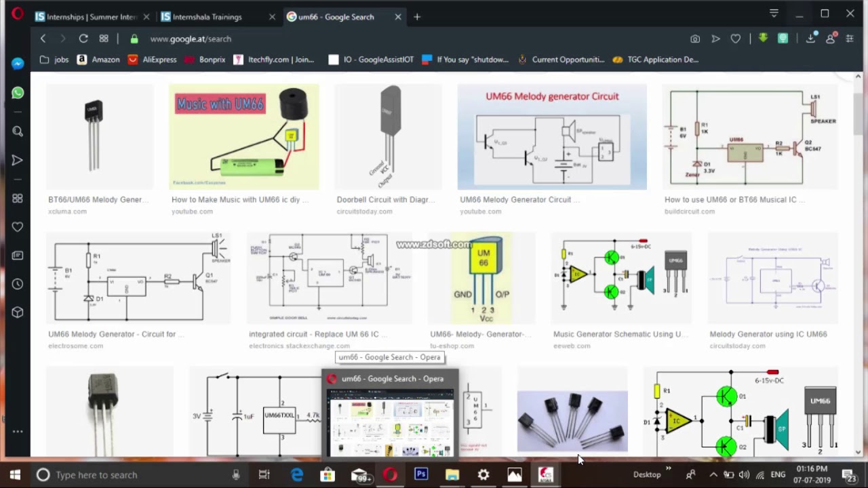Open the tab menu icon in the title bar
This screenshot has width=868, height=488.
pos(774,13)
